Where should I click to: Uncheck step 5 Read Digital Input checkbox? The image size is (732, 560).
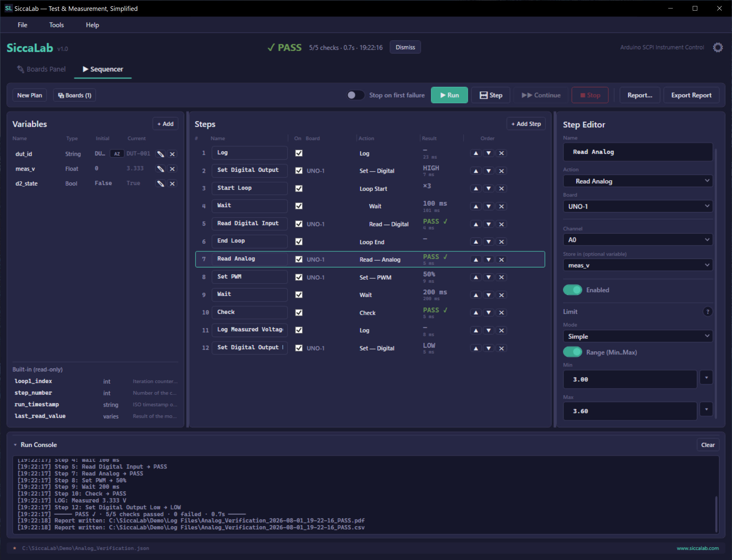[299, 224]
